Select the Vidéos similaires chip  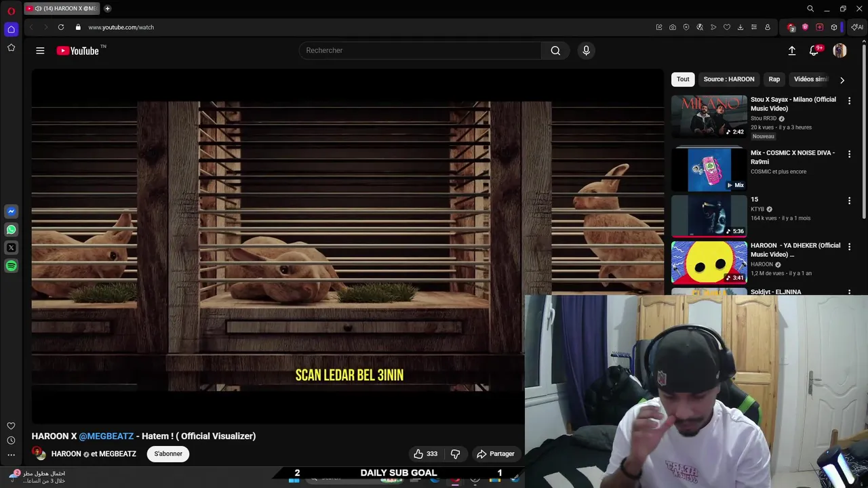coord(811,79)
